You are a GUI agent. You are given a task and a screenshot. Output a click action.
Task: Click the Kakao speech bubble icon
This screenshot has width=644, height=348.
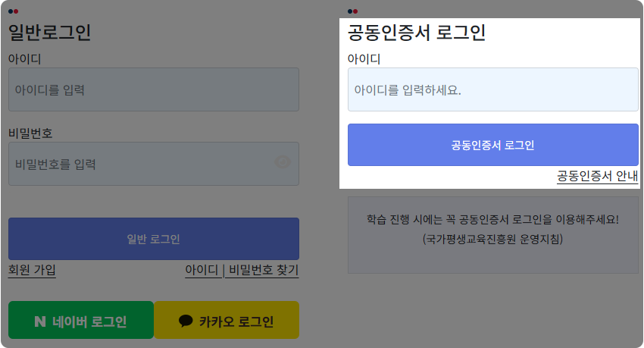(x=186, y=321)
